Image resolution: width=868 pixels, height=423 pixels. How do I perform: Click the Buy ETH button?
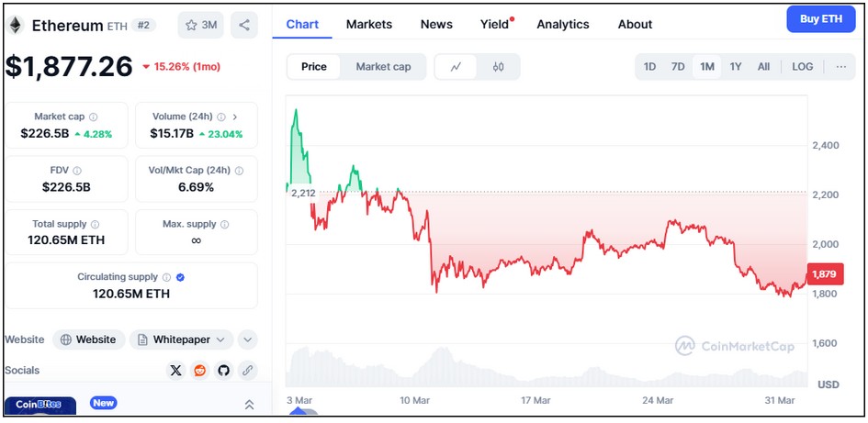pyautogui.click(x=821, y=18)
